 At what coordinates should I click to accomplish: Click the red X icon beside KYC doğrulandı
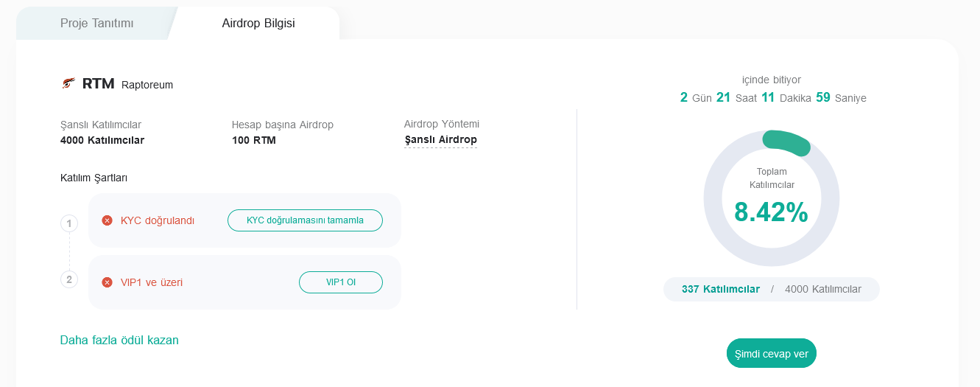coord(107,220)
